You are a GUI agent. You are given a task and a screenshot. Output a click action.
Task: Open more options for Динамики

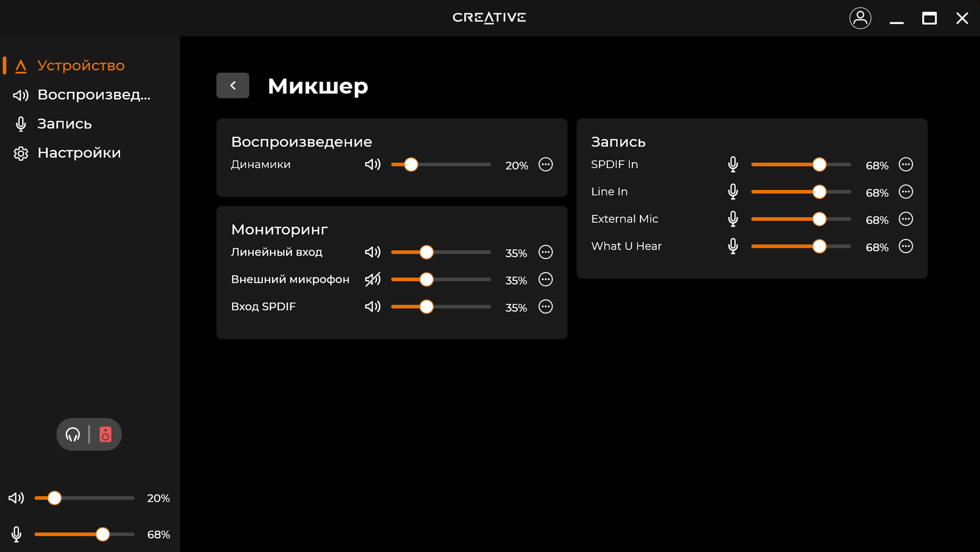545,164
